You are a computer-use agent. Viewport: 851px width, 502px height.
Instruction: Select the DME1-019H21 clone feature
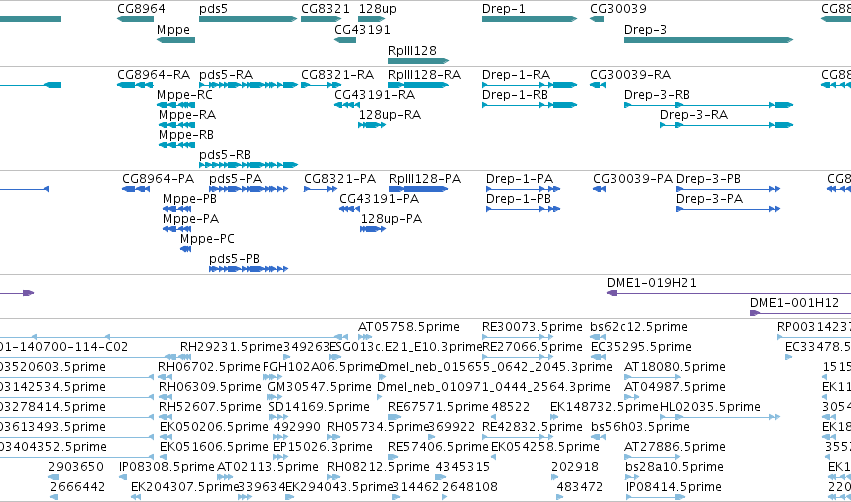[729, 293]
